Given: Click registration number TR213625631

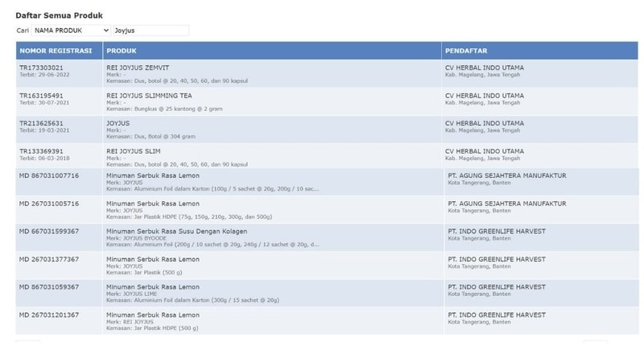Looking at the screenshot, I should click(x=42, y=123).
